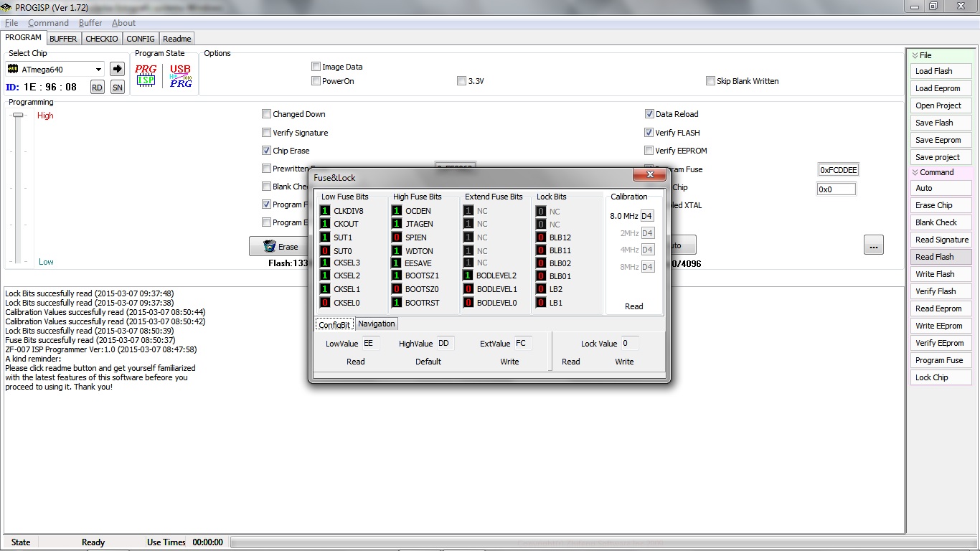Toggle the BOOTRST fuse bit

coord(397,303)
